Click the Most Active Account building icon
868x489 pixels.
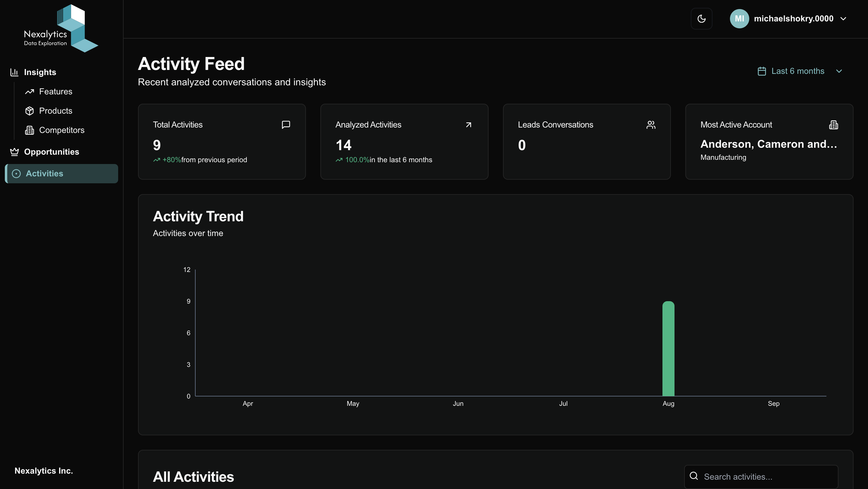pos(833,125)
